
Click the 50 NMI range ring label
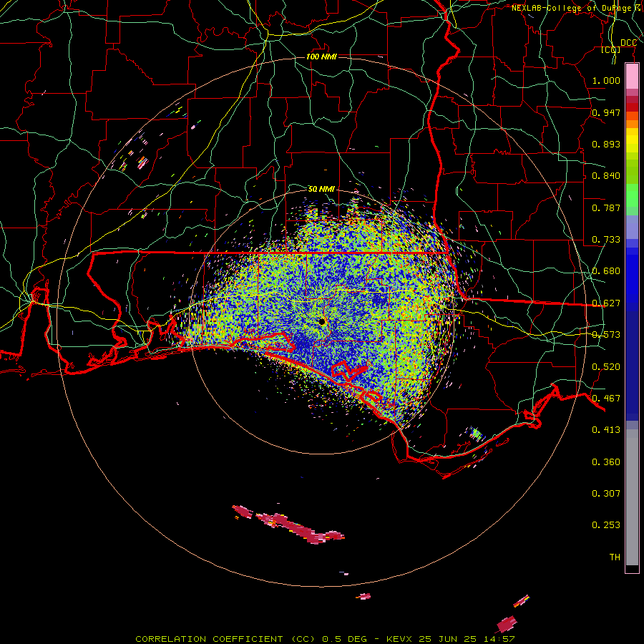coord(321,190)
